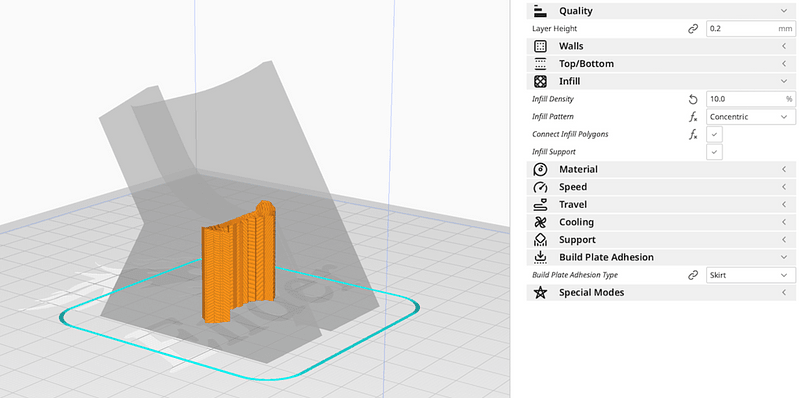Expand the Special Modes section chevron
The width and height of the screenshot is (800, 398).
pos(784,292)
